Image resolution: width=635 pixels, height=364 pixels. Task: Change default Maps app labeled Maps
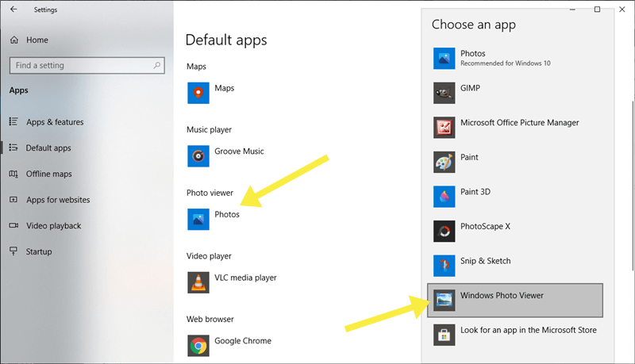(225, 88)
